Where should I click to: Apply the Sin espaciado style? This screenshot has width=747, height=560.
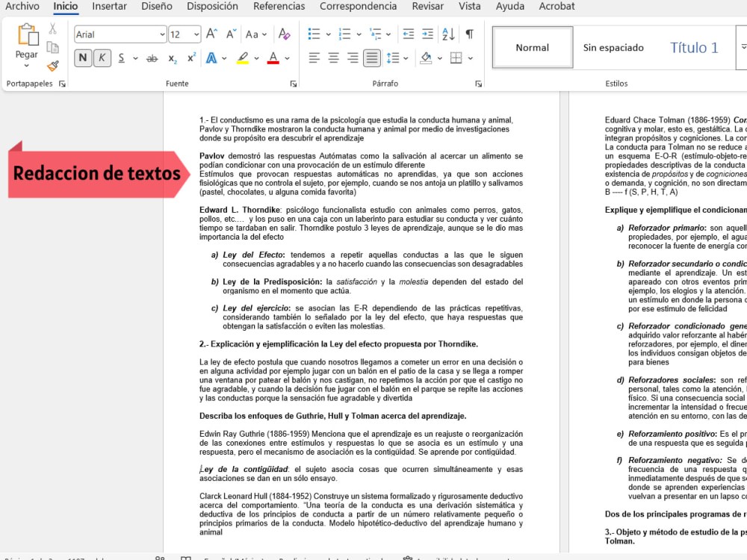click(613, 47)
